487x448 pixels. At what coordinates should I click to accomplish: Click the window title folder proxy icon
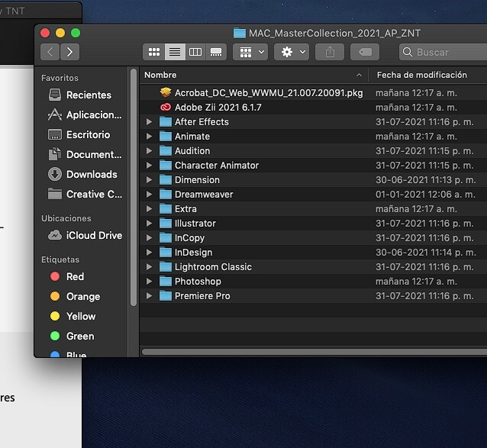[x=240, y=33]
